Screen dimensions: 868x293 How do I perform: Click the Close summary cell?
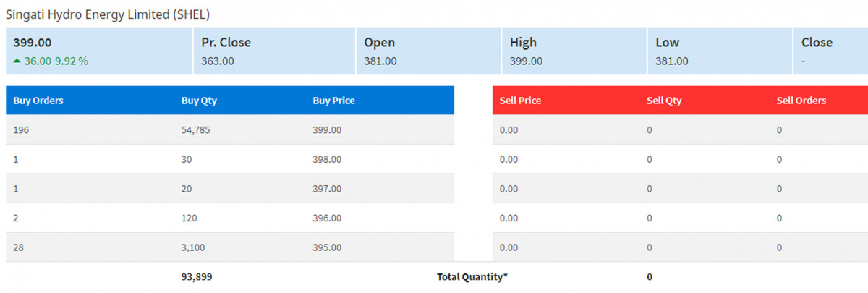coord(830,51)
